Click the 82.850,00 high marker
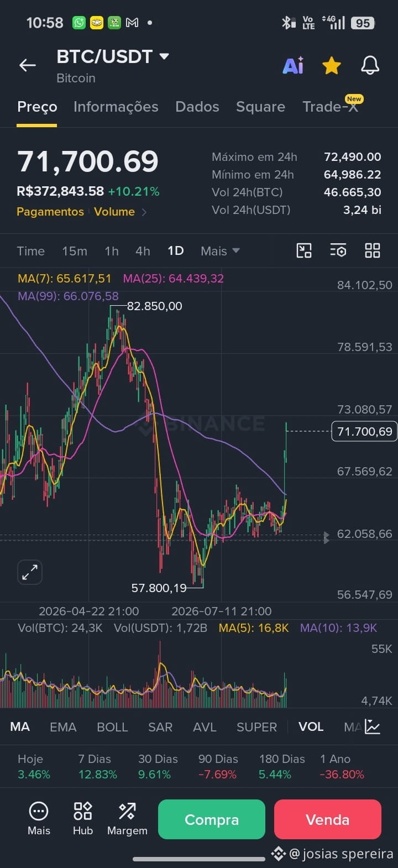The image size is (398, 868). click(x=154, y=306)
